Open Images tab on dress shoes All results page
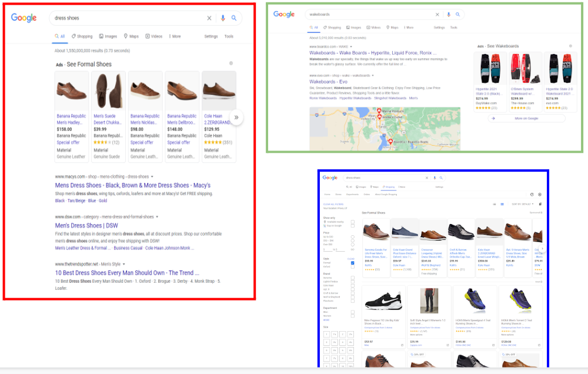Viewport: 588px width, 374px height. pyautogui.click(x=108, y=36)
